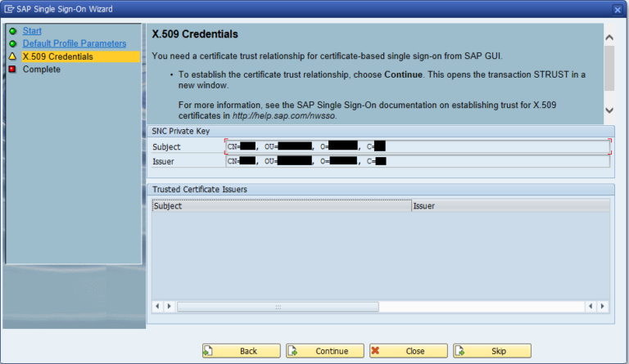Screen dimensions: 629x364
Task: Click the Continue button
Action: tap(324, 351)
